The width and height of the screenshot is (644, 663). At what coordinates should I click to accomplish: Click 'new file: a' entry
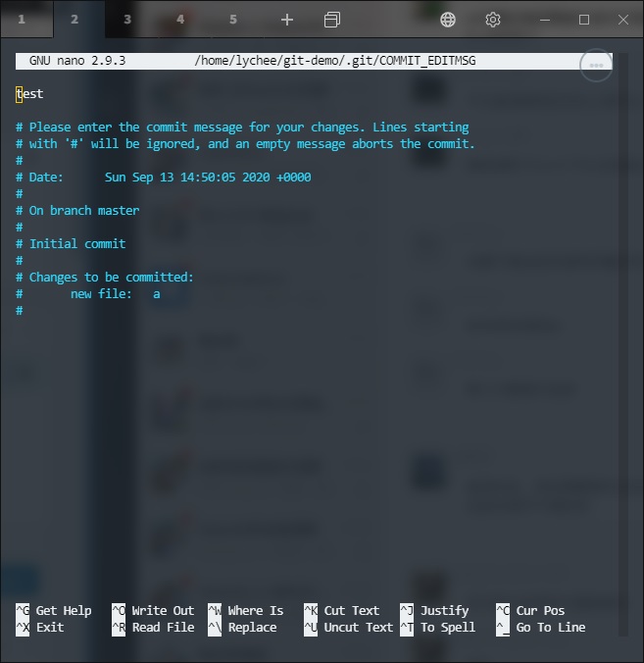point(116,294)
